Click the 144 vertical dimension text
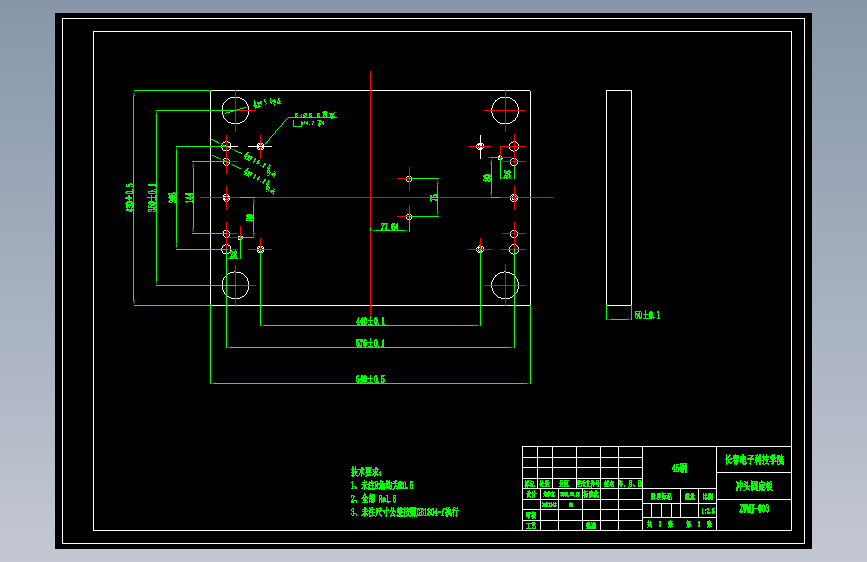 point(189,197)
